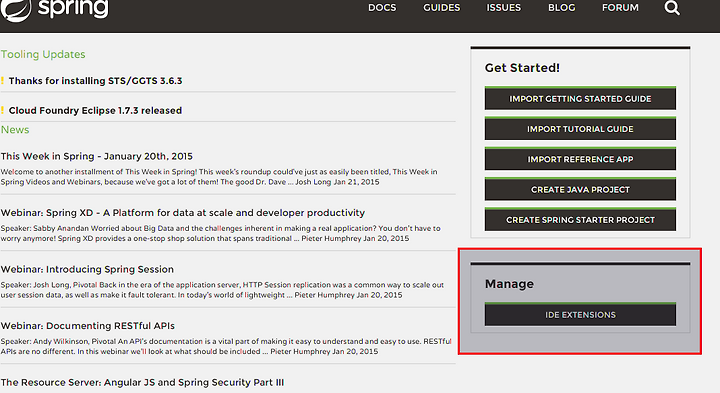
Task: Click Import Getting Started Guide button
Action: click(x=580, y=98)
